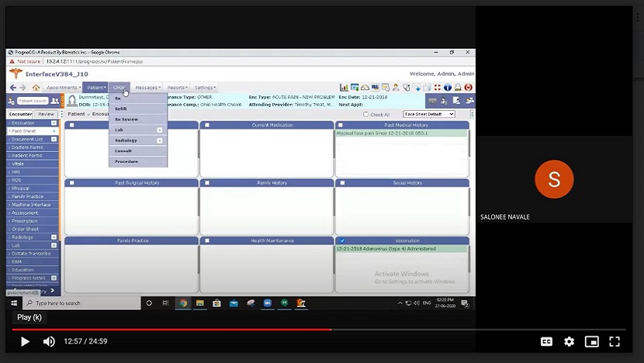Click the download blue arrow toolbar icon

417,87
